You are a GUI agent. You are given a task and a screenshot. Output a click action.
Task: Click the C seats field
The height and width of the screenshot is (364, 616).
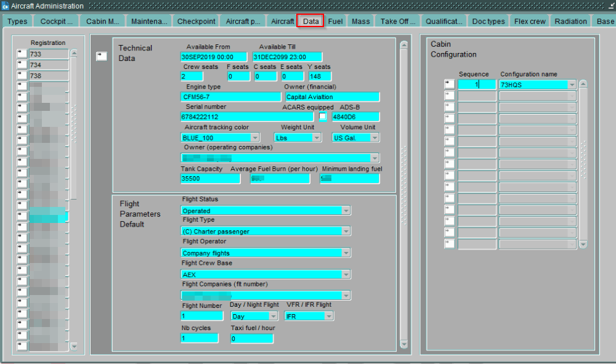tap(265, 76)
